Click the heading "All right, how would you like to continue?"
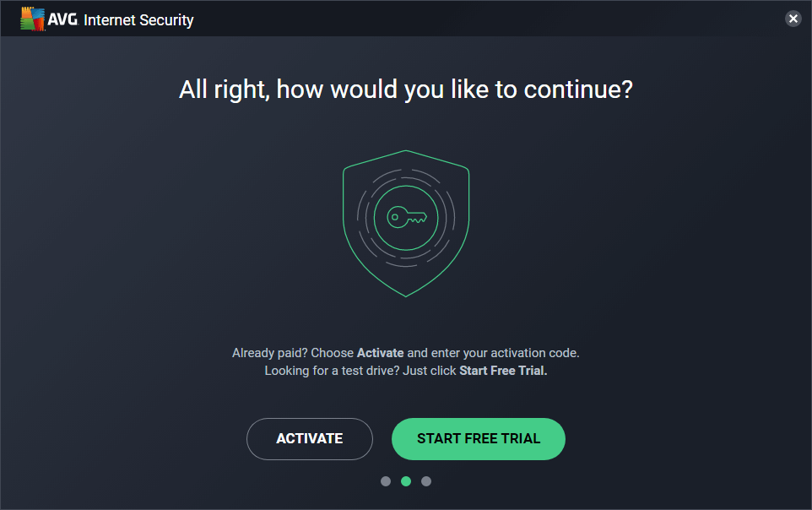The width and height of the screenshot is (812, 510). point(406,90)
